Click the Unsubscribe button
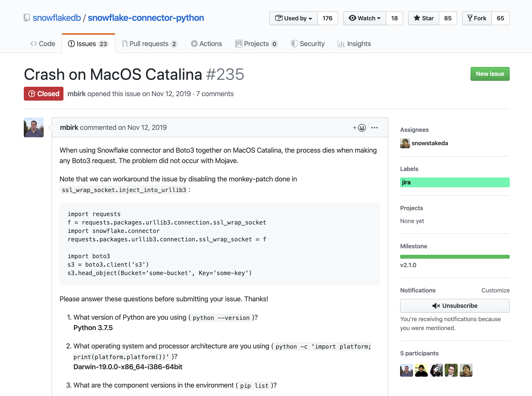The width and height of the screenshot is (532, 396). [455, 306]
